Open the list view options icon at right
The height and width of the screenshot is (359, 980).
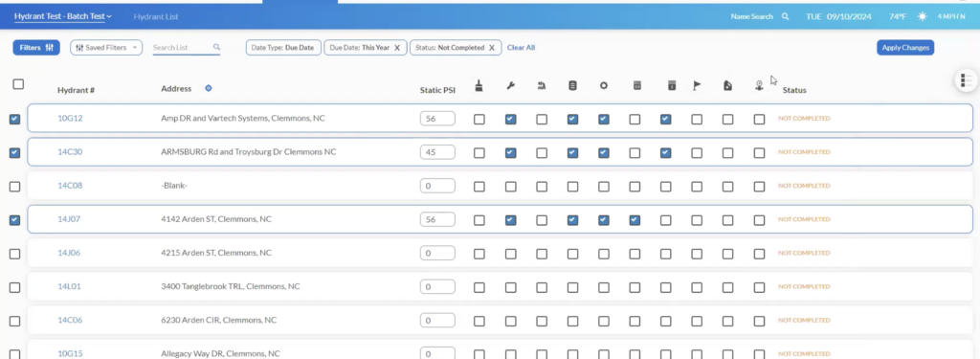(966, 80)
